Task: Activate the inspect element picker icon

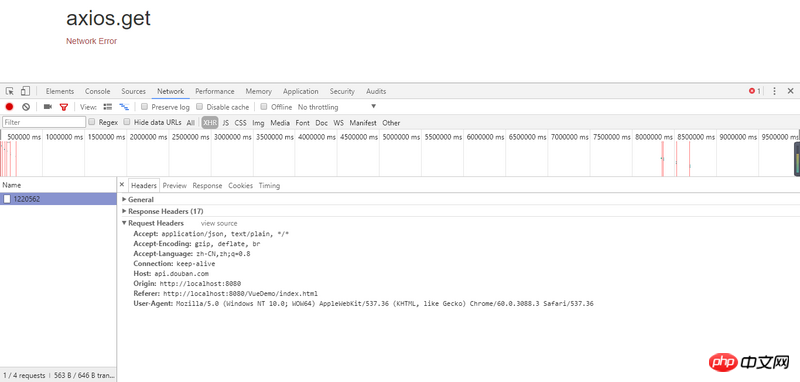Action: click(x=10, y=91)
